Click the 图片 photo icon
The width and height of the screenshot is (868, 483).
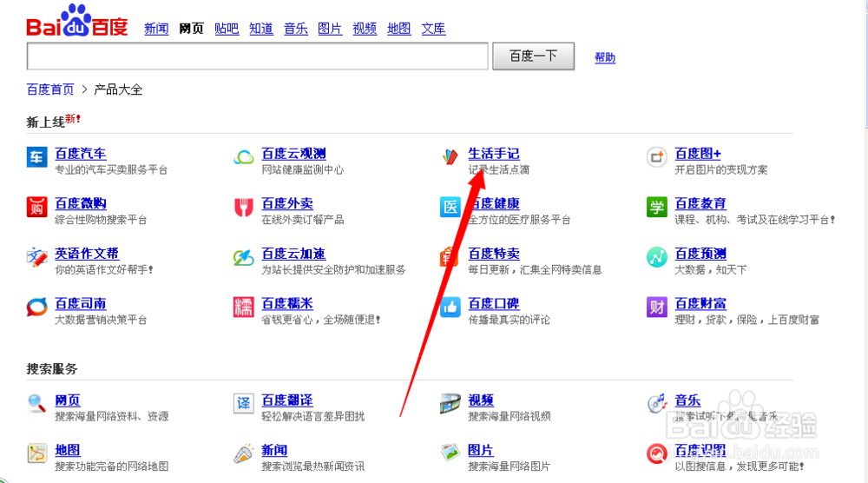(x=450, y=453)
